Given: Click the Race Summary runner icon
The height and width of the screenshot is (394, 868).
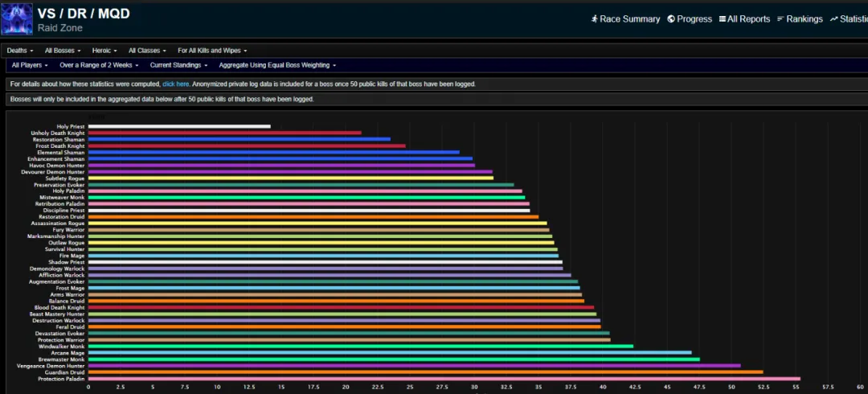Looking at the screenshot, I should point(594,18).
